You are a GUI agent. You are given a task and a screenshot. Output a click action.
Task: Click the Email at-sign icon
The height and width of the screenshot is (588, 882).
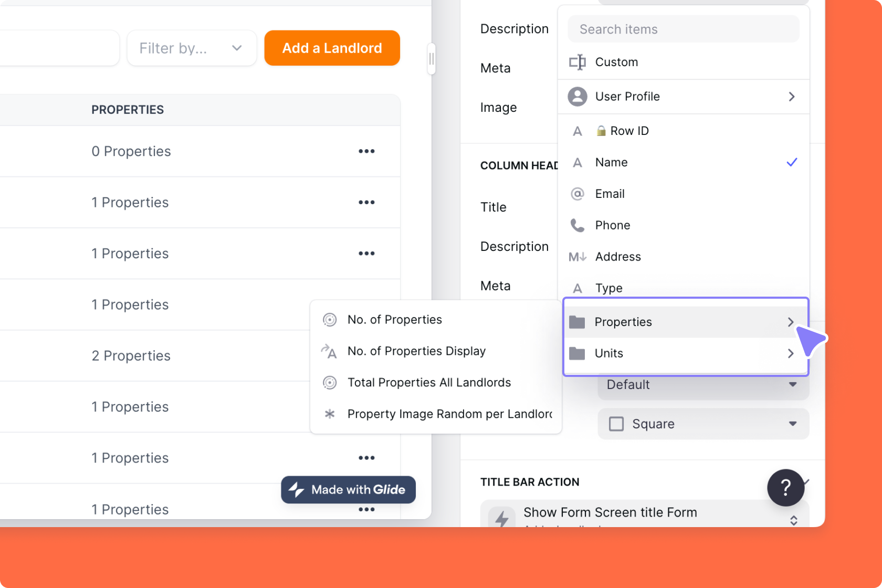577,194
